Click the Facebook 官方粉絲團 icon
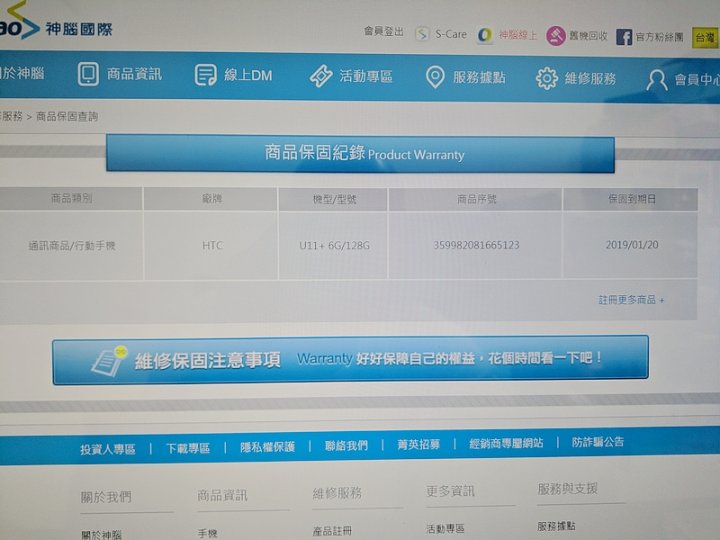This screenshot has width=720, height=540. pyautogui.click(x=624, y=37)
